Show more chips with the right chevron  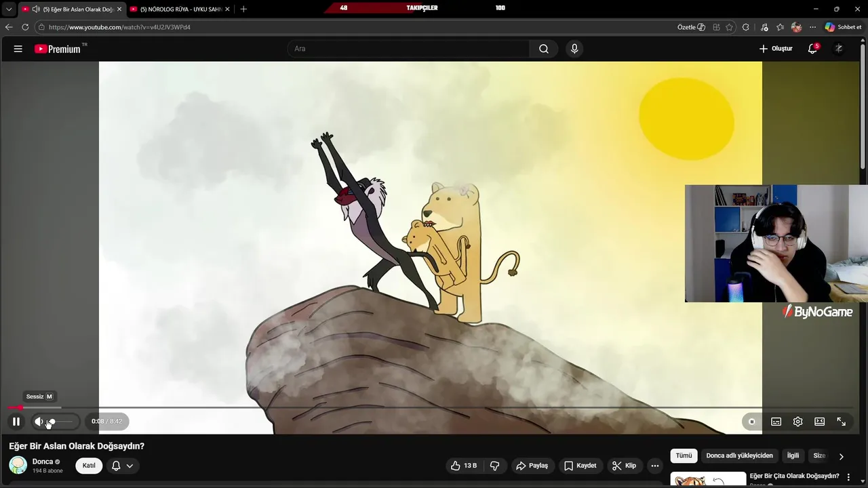click(842, 456)
